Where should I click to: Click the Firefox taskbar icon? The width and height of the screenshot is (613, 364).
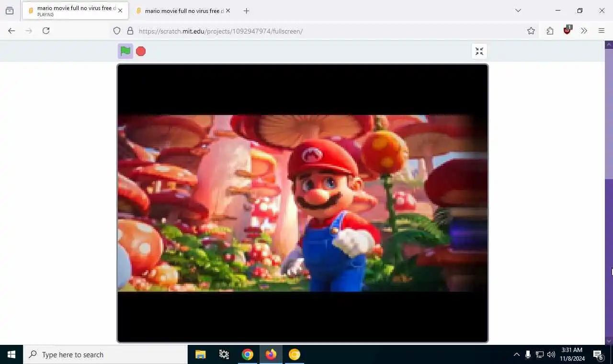click(x=271, y=354)
